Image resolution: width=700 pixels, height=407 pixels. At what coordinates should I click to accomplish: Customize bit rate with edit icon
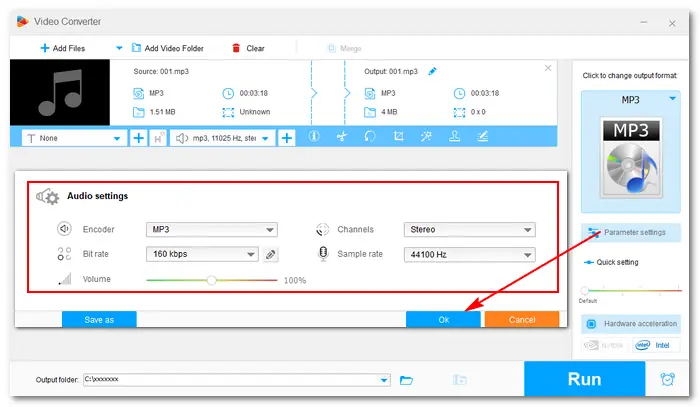point(271,255)
